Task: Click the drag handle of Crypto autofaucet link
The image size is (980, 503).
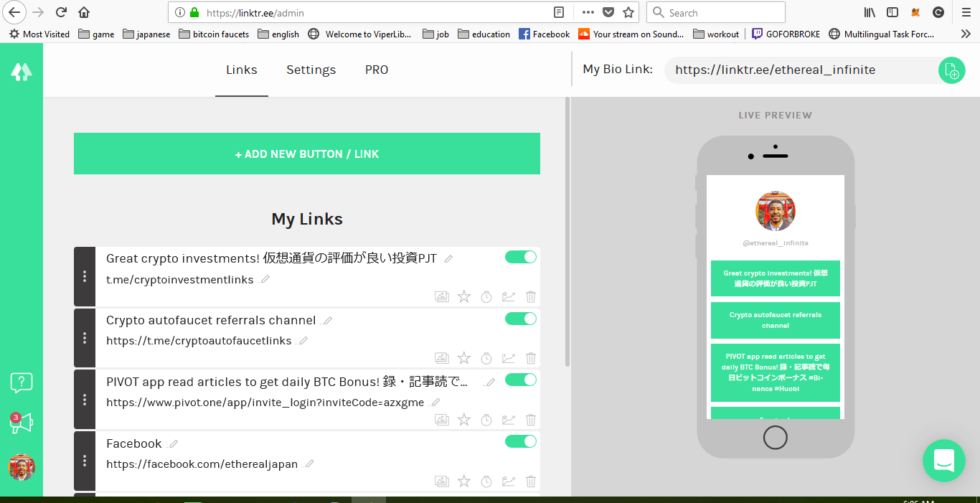Action: [x=85, y=338]
